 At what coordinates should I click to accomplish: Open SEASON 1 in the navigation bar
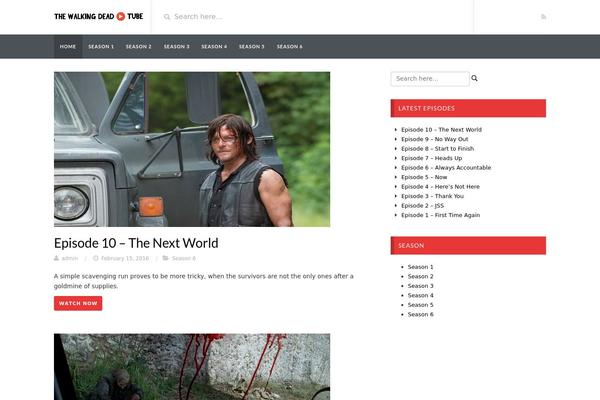pos(101,47)
